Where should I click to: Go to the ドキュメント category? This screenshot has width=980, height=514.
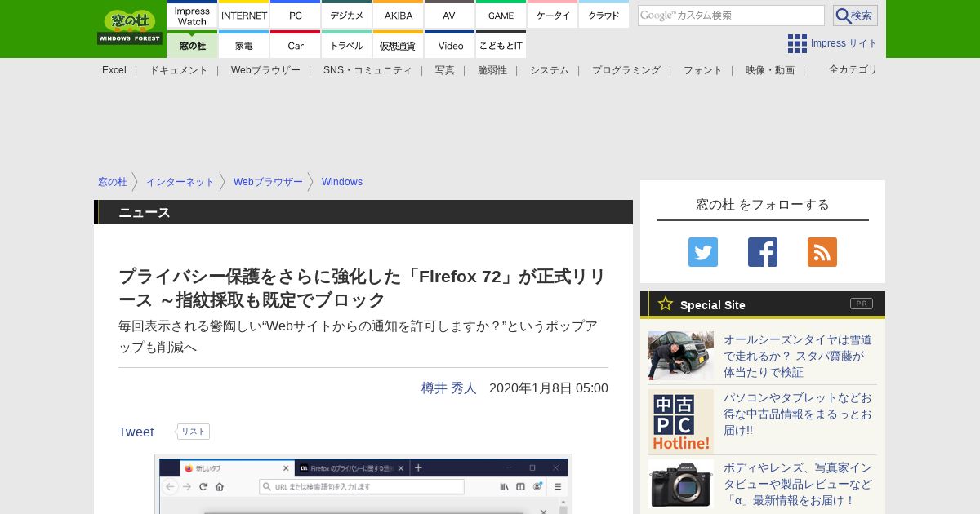point(179,70)
